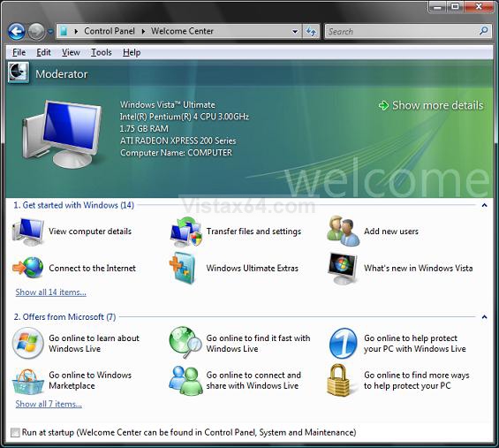Click the Connect to the Internet globe icon
Screen dimensions: 499x448
pos(28,268)
